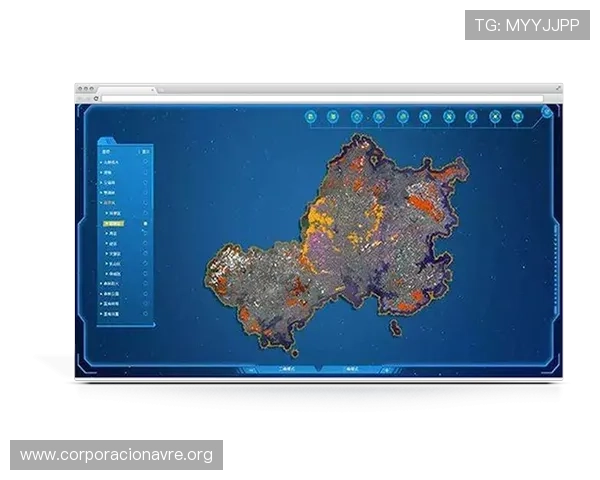Click the fifth circular map toolbar icon
600x480 pixels.
point(403,117)
